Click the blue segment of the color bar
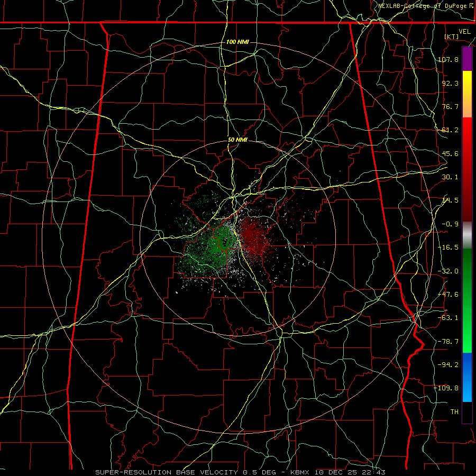 [x=467, y=377]
